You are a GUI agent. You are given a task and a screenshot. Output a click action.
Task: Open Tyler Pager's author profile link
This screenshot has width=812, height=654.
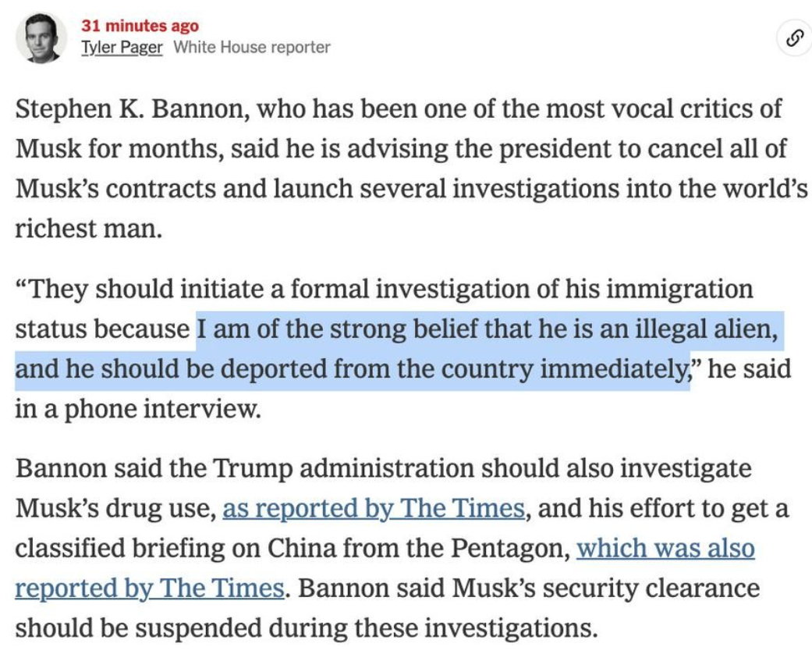point(122,47)
